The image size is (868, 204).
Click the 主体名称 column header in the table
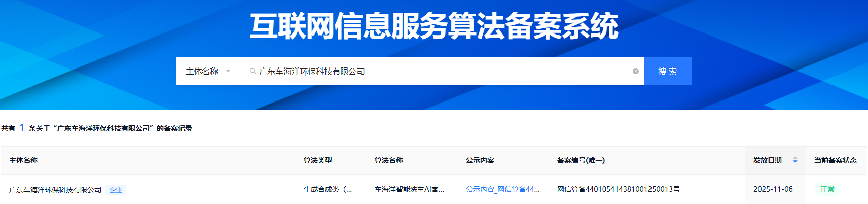23,160
